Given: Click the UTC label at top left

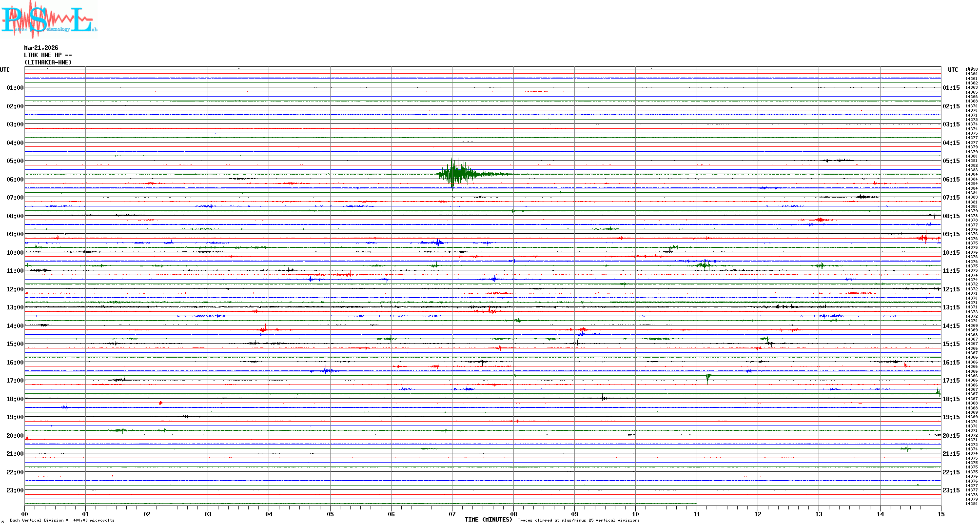Looking at the screenshot, I should coord(5,70).
